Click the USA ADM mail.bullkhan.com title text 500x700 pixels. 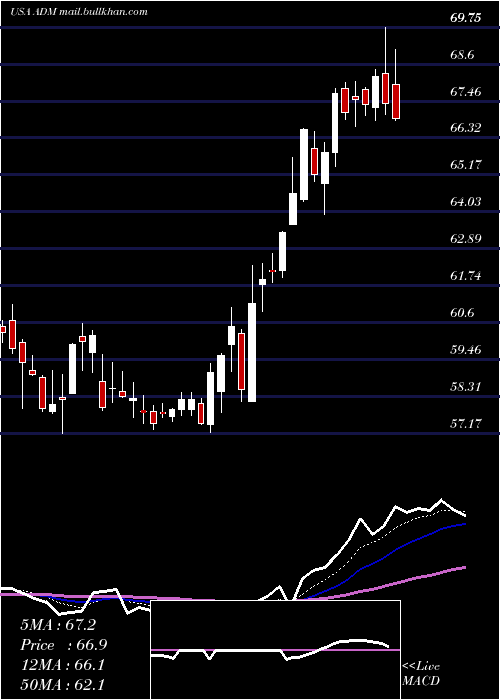point(79,12)
